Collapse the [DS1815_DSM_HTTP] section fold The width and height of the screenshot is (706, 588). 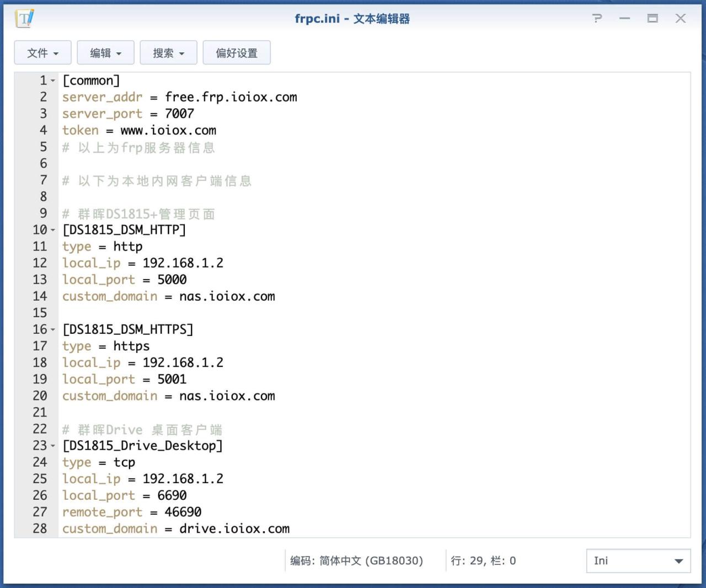coord(53,230)
